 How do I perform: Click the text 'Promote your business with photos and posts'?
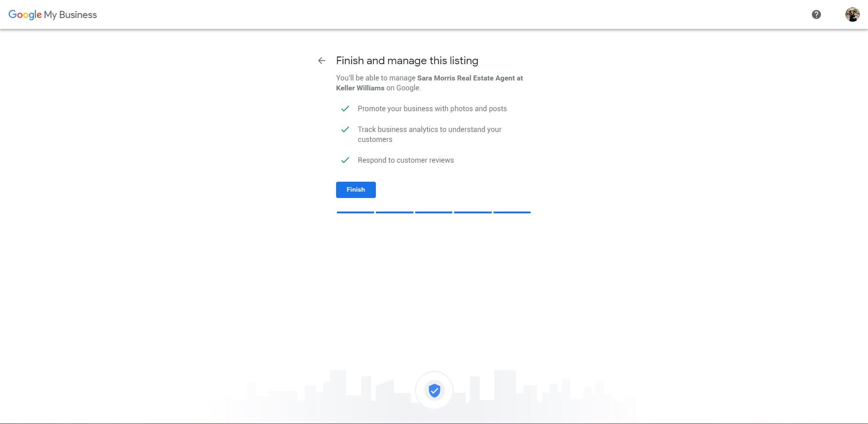click(432, 108)
